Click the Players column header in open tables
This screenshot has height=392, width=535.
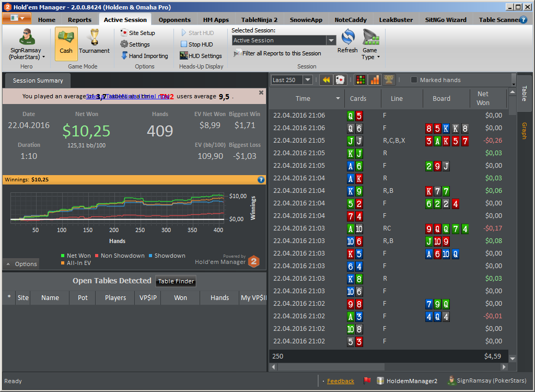pos(115,298)
